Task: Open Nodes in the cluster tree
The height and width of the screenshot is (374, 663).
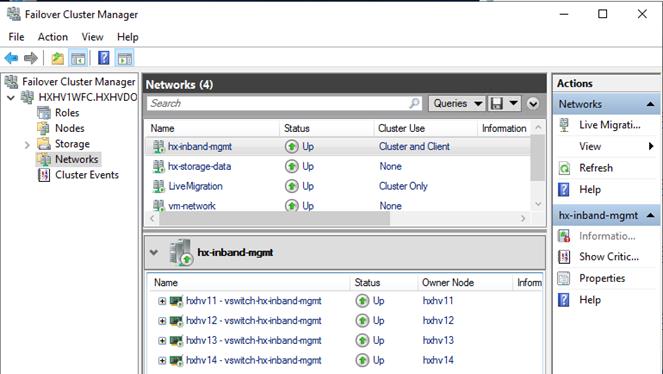Action: click(x=69, y=128)
